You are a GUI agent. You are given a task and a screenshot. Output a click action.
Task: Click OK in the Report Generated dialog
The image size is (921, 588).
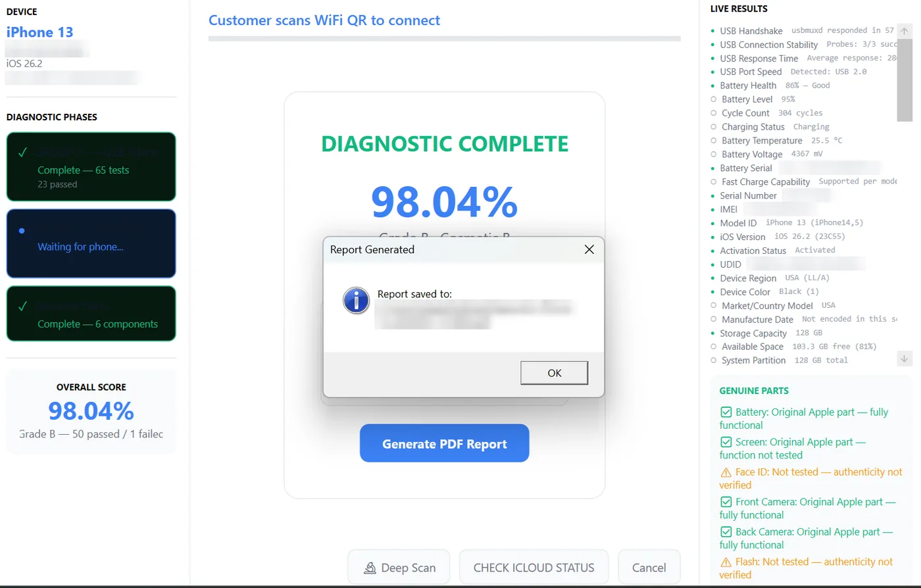pos(554,373)
